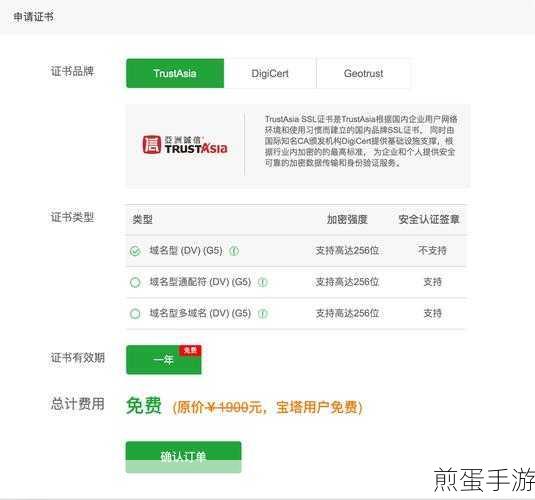The width and height of the screenshot is (535, 500).
Task: Click 支持高达256位 in the 域名型通配符 row
Action: (347, 282)
